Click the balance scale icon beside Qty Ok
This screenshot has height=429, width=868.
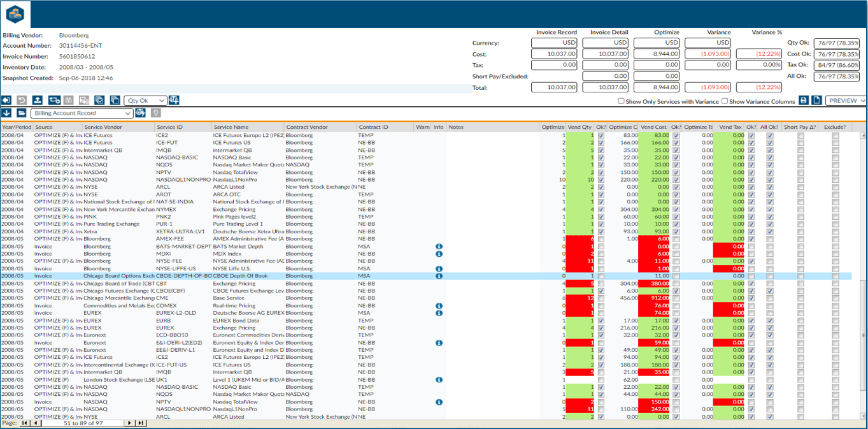point(174,100)
